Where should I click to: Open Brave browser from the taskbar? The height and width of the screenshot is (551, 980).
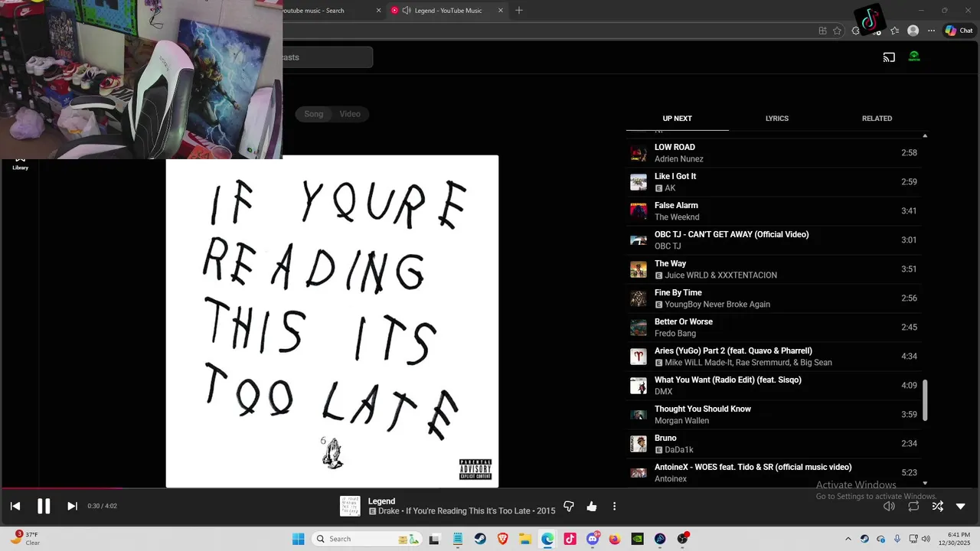(x=502, y=539)
